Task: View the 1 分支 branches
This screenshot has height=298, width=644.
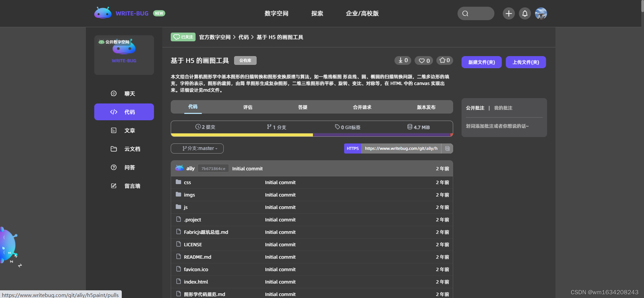Action: 276,127
